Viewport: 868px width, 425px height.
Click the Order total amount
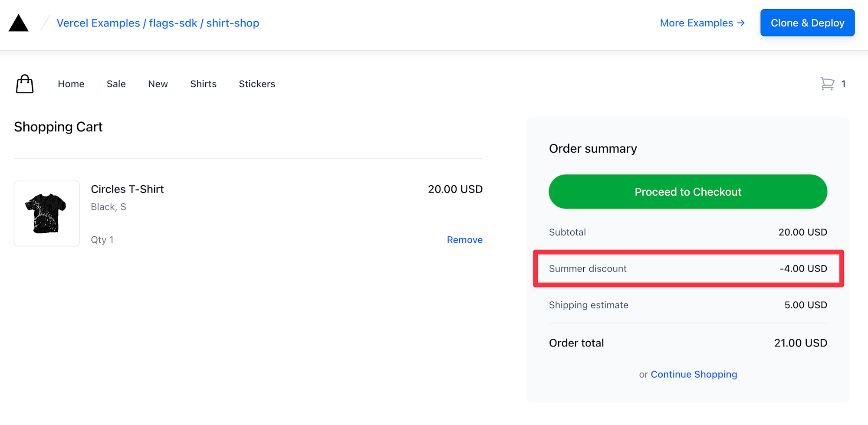(x=800, y=343)
